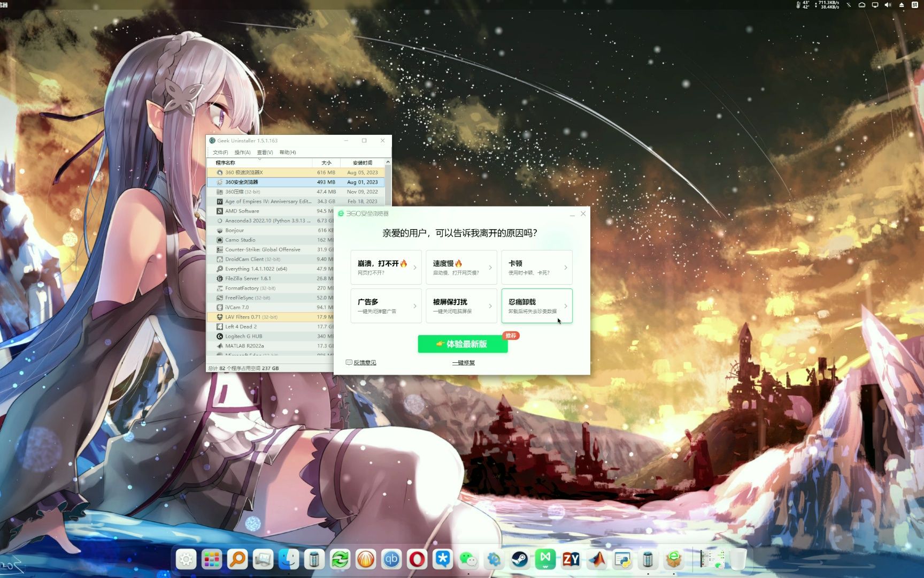Click the 拼 input method icon
The height and width of the screenshot is (578, 924).
click(x=915, y=5)
